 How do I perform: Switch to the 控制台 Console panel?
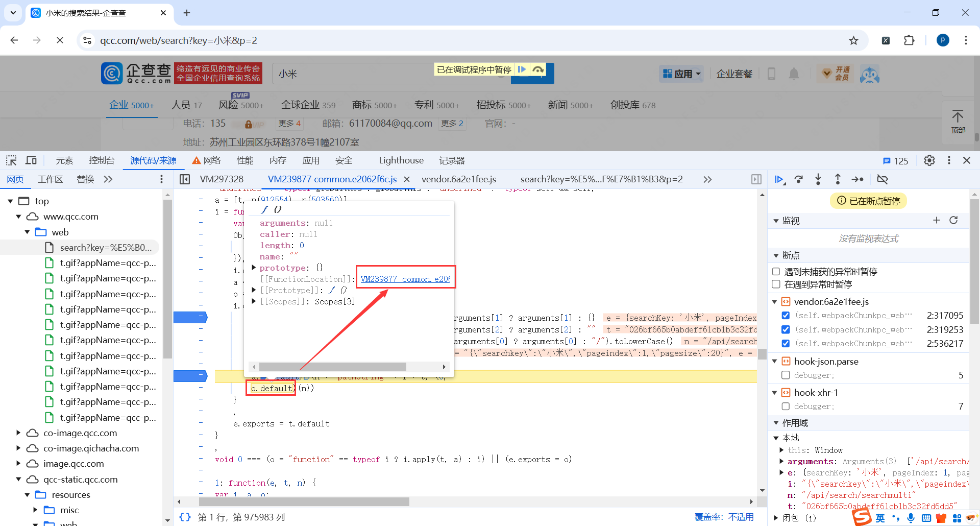(102, 160)
